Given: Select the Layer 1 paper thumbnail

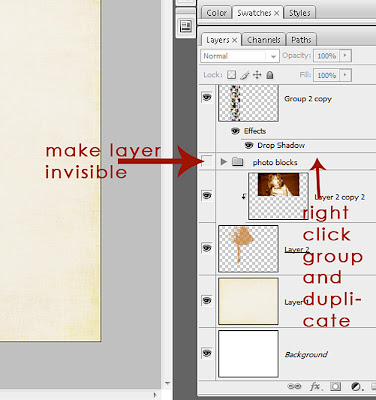Looking at the screenshot, I should pyautogui.click(x=248, y=301).
